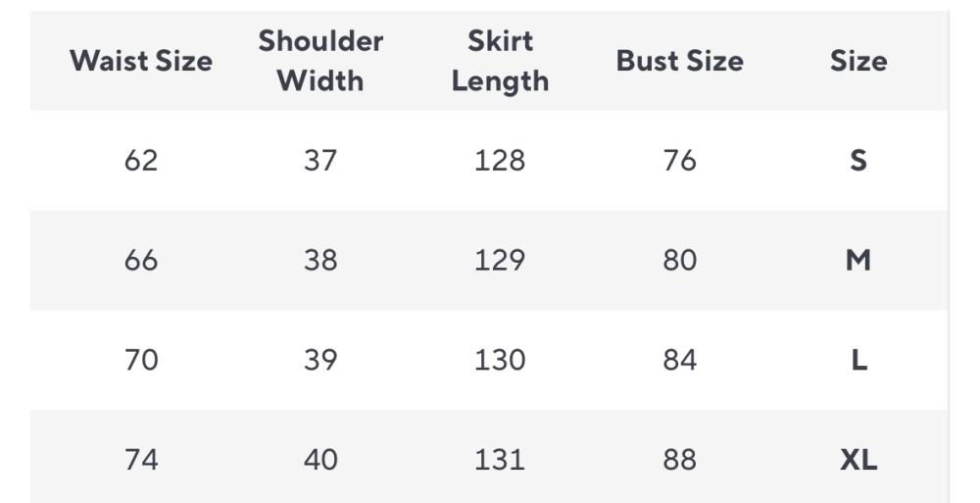
Task: Click the Shoulder Width column header
Action: click(x=320, y=61)
